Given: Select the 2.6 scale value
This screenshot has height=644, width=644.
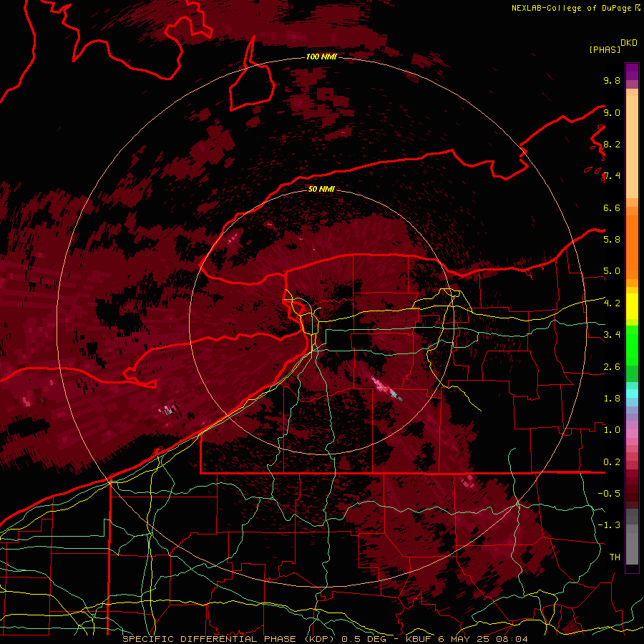Looking at the screenshot, I should [612, 367].
